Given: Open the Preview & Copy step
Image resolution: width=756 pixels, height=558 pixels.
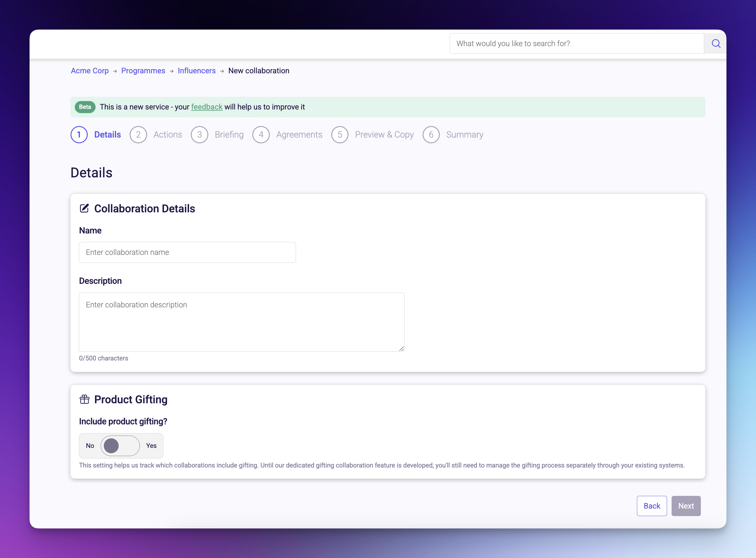Looking at the screenshot, I should (x=384, y=135).
